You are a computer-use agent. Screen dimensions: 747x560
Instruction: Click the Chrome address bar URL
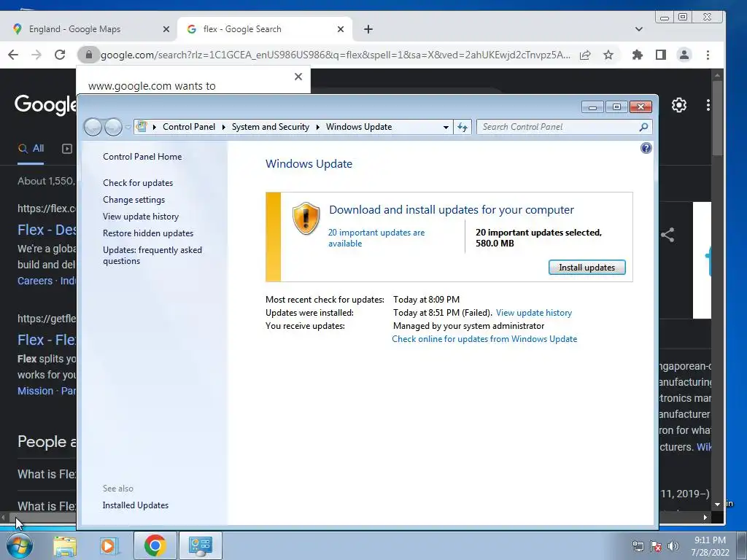click(336, 55)
